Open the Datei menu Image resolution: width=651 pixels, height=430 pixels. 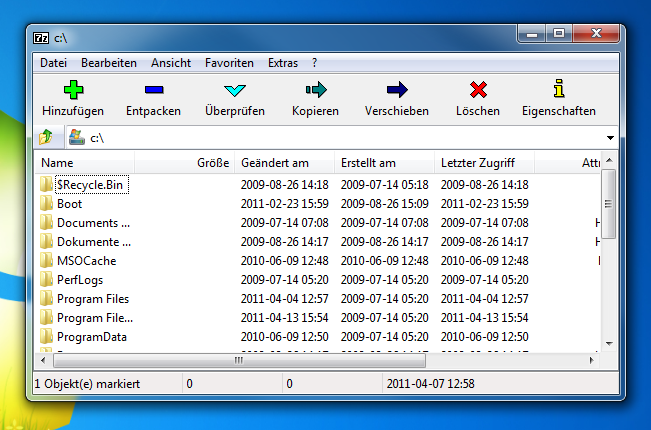(54, 62)
